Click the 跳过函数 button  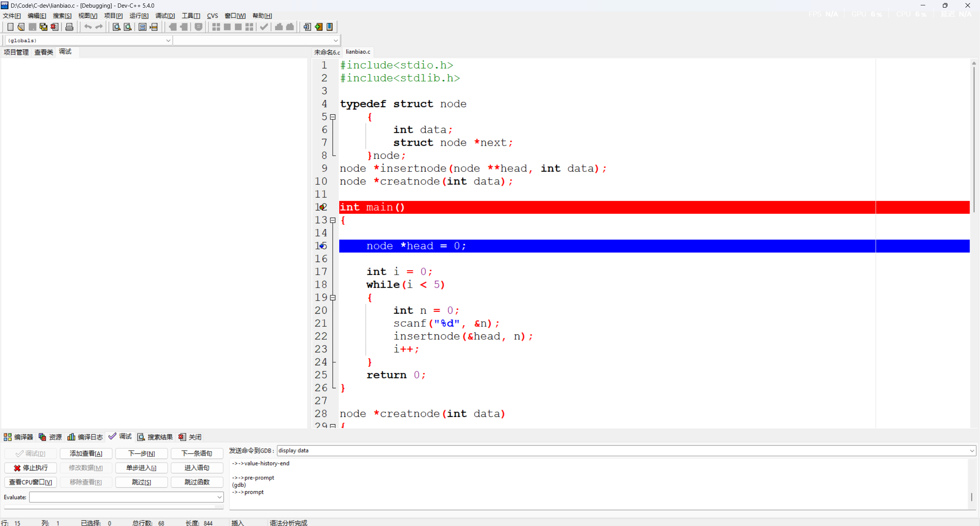[x=197, y=482]
